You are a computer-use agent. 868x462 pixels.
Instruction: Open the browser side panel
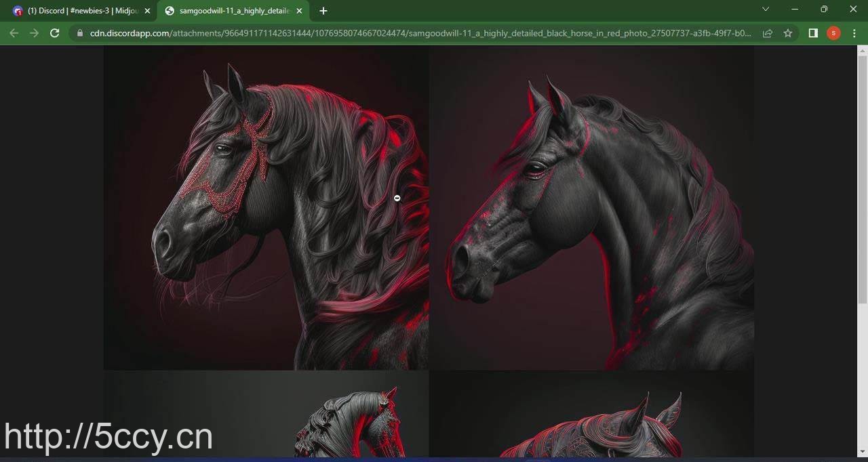tap(813, 33)
